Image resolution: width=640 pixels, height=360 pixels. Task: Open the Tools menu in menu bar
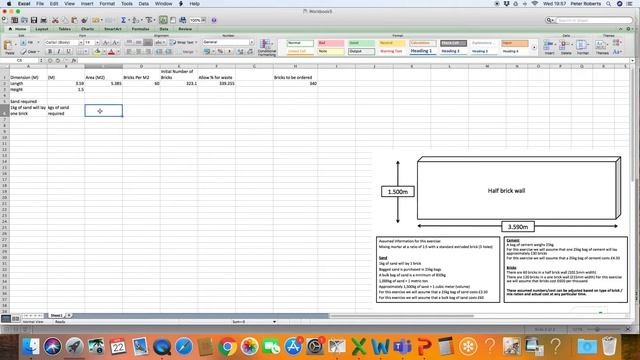click(x=127, y=4)
